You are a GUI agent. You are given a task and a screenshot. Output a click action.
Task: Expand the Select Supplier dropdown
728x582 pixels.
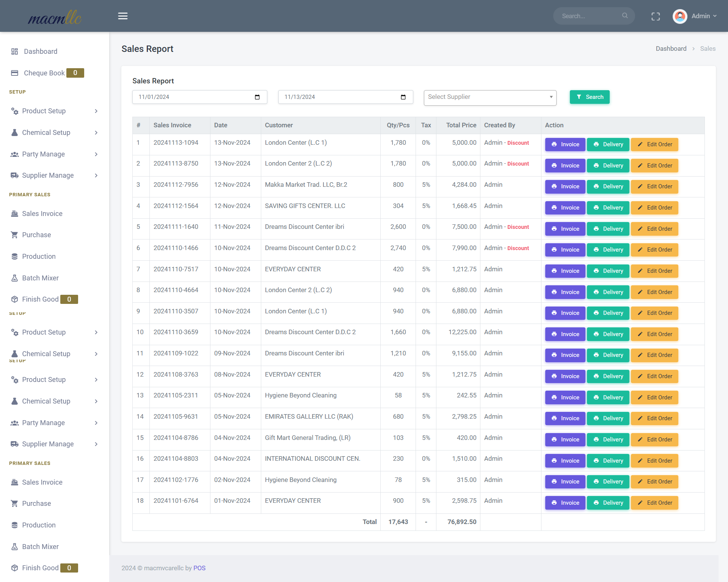[490, 97]
